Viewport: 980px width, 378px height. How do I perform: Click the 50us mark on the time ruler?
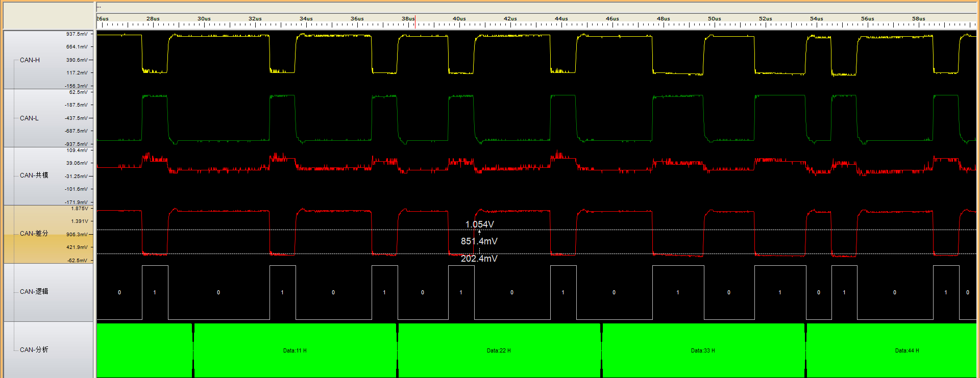click(x=715, y=19)
